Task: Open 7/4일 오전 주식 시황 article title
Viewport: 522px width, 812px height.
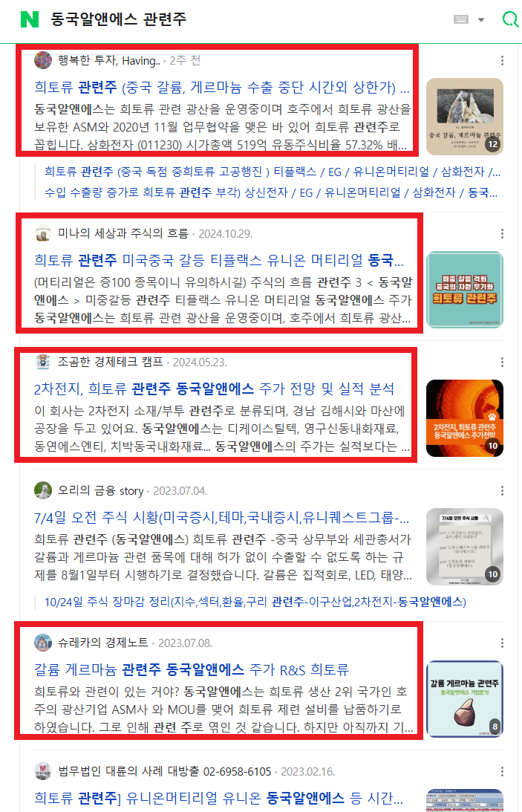Action: [221, 517]
